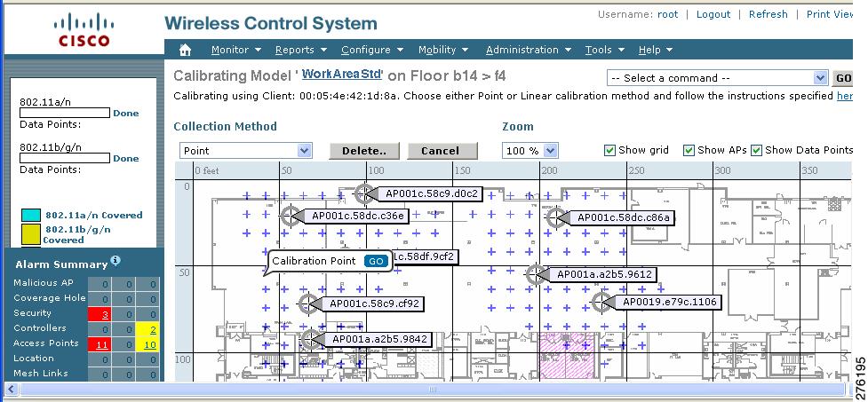The width and height of the screenshot is (868, 402).
Task: Toggle the Show APs checkbox
Action: coord(689,150)
